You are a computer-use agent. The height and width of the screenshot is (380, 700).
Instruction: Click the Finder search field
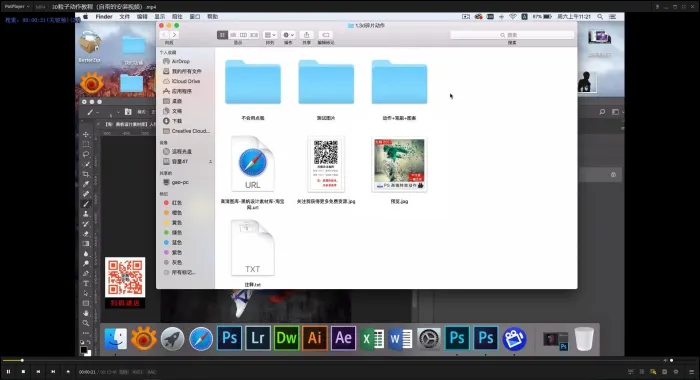pos(512,35)
